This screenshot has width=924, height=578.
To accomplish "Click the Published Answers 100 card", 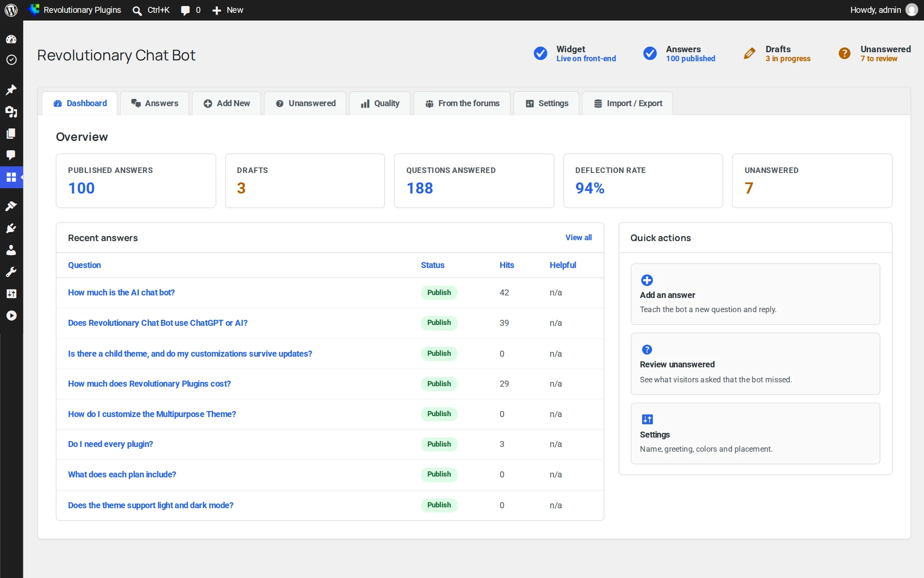I will [x=136, y=181].
